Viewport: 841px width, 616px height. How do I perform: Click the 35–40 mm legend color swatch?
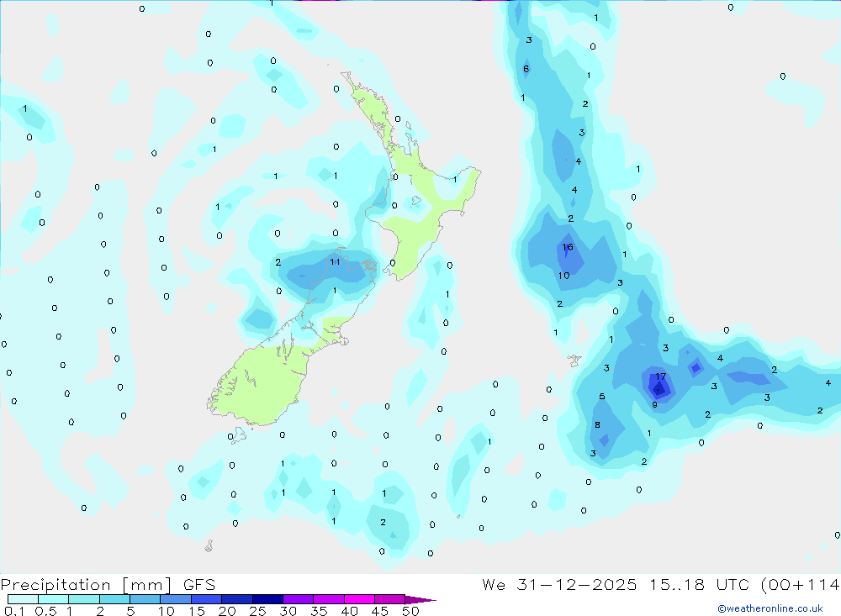pos(329,599)
